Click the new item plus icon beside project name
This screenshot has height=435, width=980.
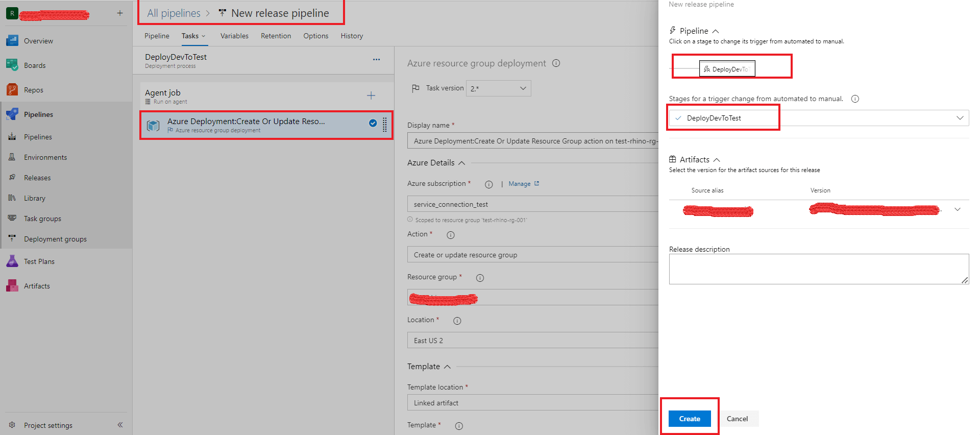point(120,13)
